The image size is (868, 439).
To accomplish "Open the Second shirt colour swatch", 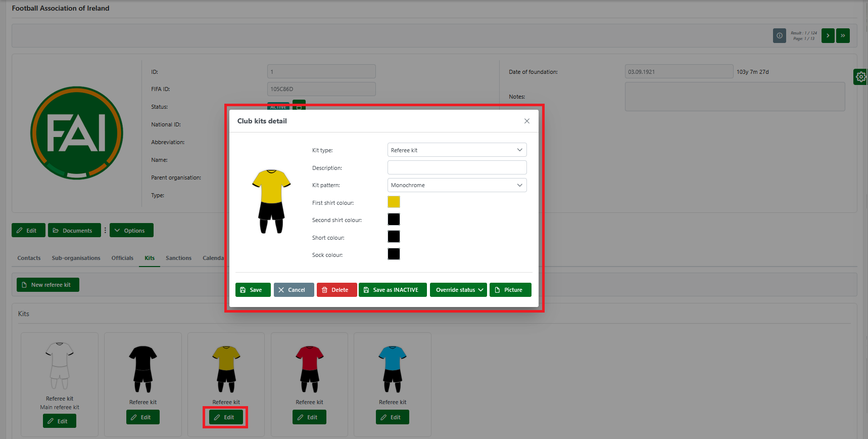I will [x=394, y=219].
